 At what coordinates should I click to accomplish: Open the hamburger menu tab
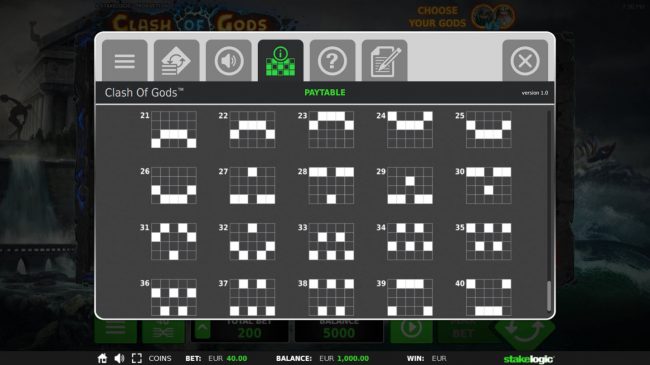coord(125,61)
